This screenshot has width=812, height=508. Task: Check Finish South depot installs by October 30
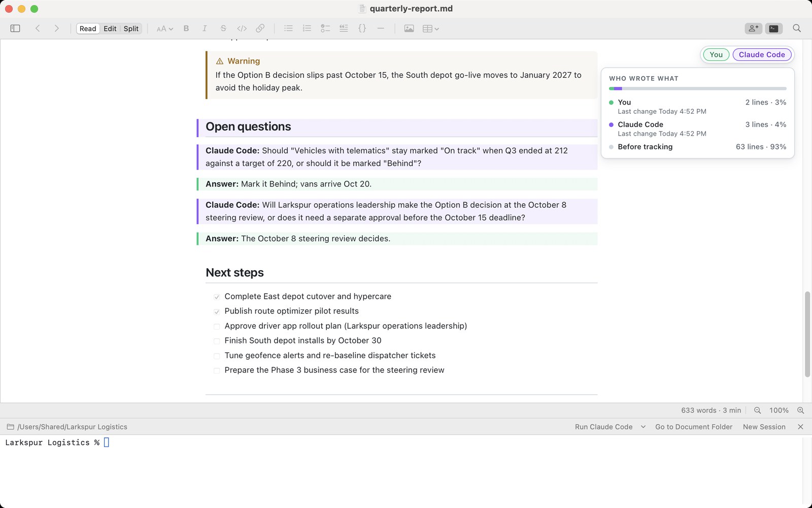(217, 341)
